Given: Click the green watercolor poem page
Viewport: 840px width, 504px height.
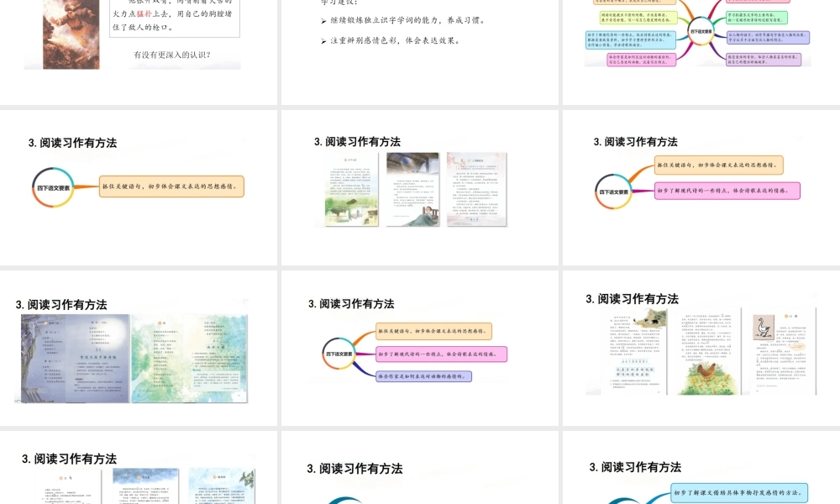Looking at the screenshot, I should click(190, 359).
